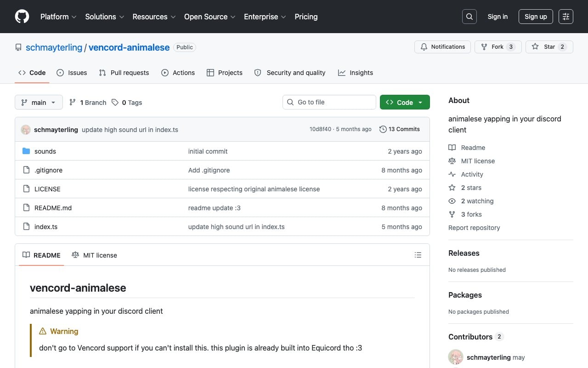Select the Code tab
The height and width of the screenshot is (368, 588).
(32, 73)
